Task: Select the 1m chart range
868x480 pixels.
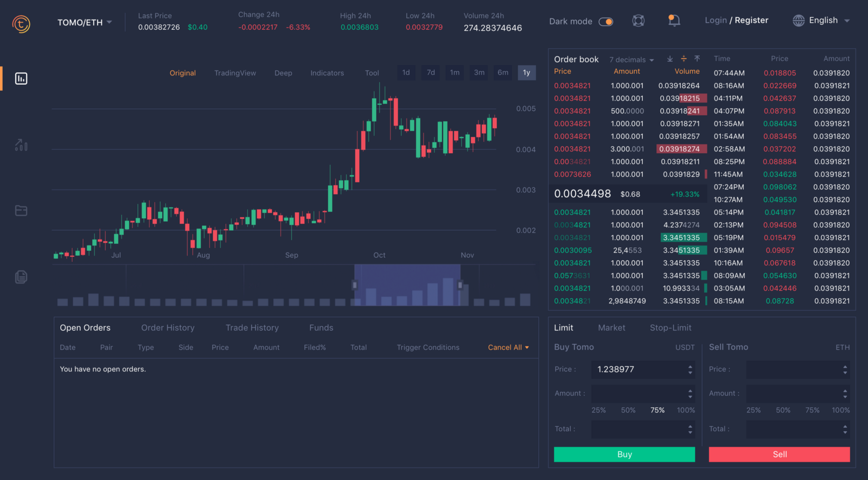Action: click(x=455, y=73)
